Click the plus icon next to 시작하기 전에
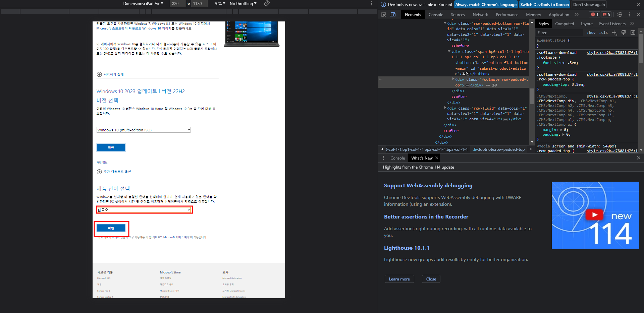Image resolution: width=644 pixels, height=313 pixels. pyautogui.click(x=99, y=74)
